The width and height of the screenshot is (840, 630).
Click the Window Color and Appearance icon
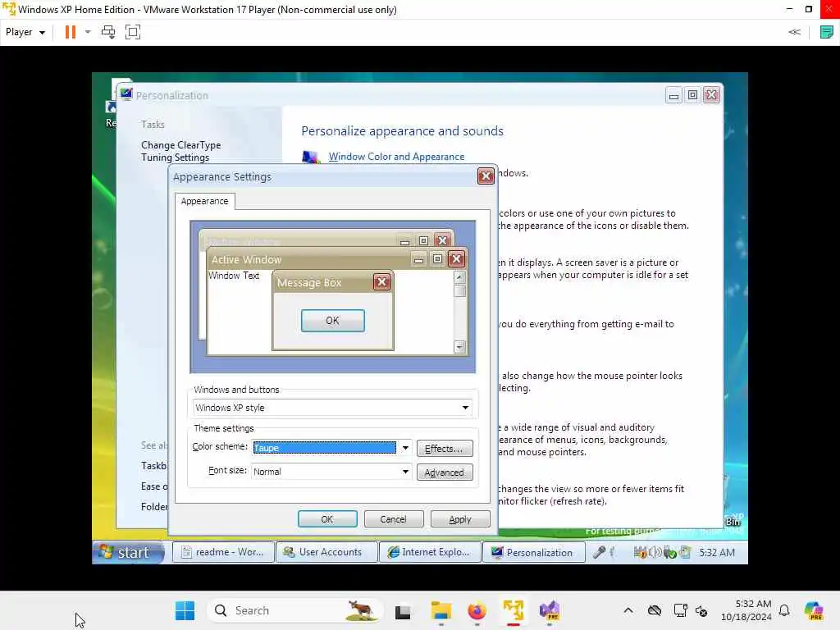point(311,157)
